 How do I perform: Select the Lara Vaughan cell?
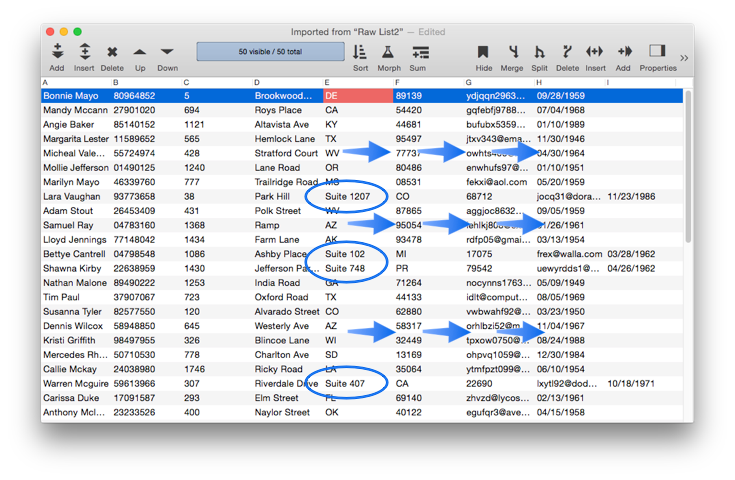[x=76, y=196]
